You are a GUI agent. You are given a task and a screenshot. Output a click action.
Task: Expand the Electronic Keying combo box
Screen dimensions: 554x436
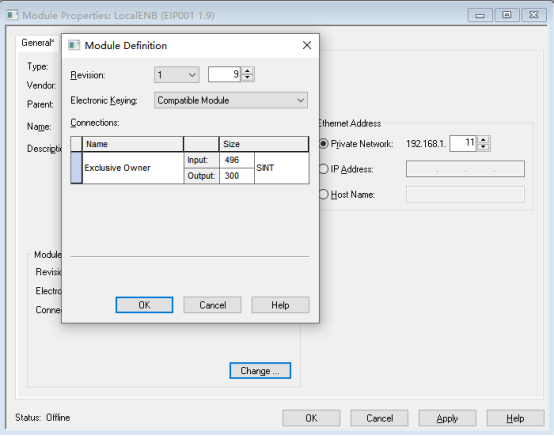231,100
